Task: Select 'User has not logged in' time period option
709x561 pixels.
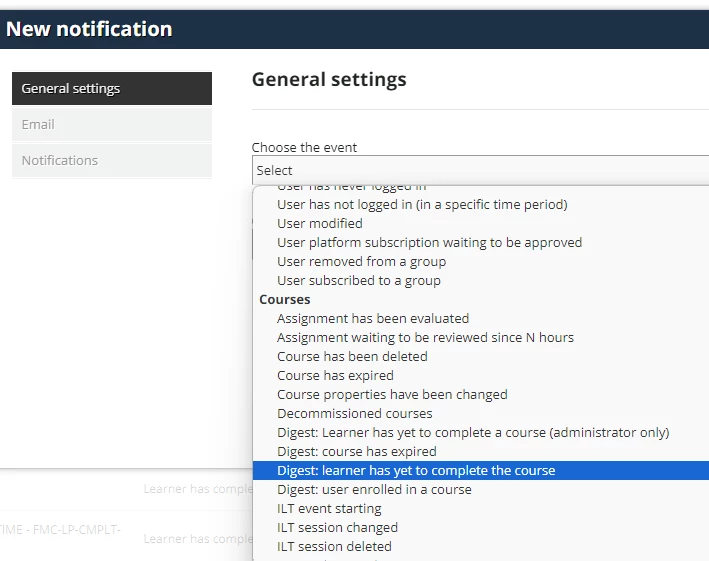Action: click(x=422, y=205)
